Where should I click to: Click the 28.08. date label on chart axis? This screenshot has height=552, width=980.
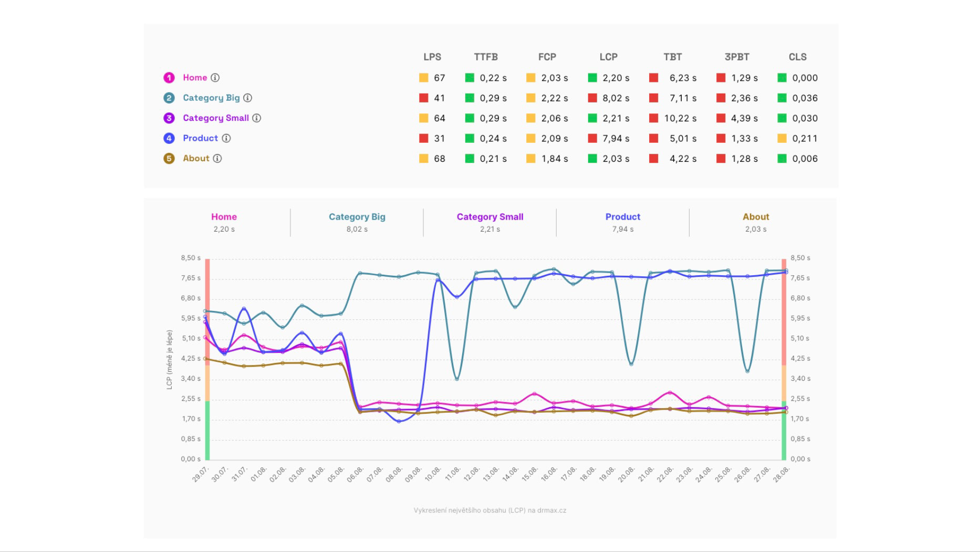coord(781,475)
